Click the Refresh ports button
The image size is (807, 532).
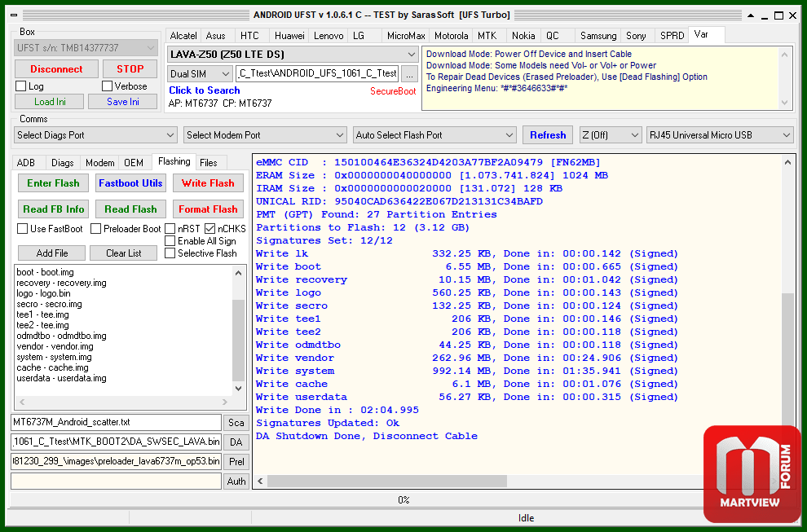click(x=548, y=135)
